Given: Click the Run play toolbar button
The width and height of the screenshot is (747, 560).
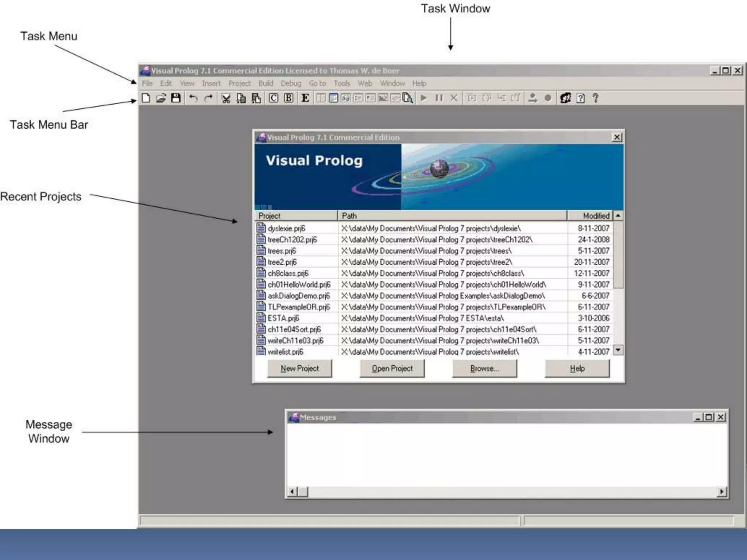Looking at the screenshot, I should (x=424, y=98).
